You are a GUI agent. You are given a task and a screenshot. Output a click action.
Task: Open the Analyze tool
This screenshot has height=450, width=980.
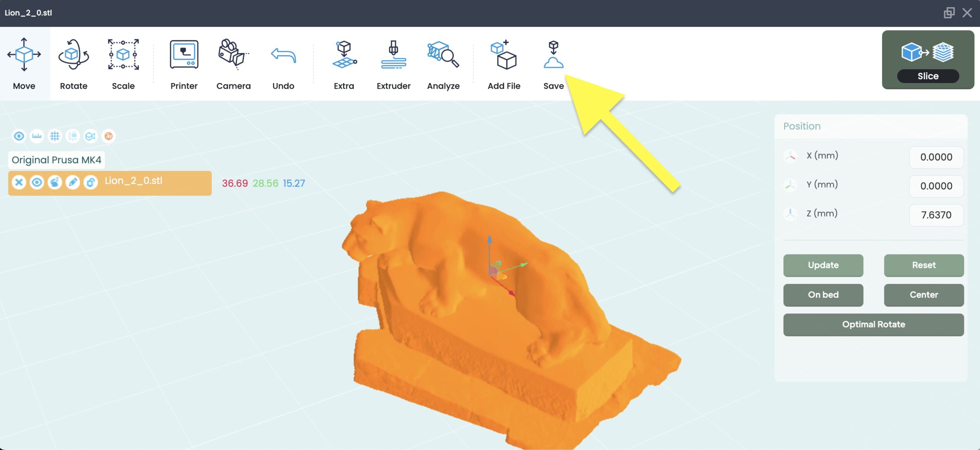(x=443, y=64)
